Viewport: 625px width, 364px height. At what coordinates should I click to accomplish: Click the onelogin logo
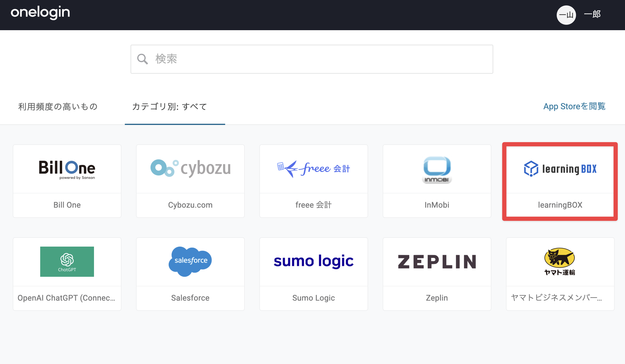(40, 13)
